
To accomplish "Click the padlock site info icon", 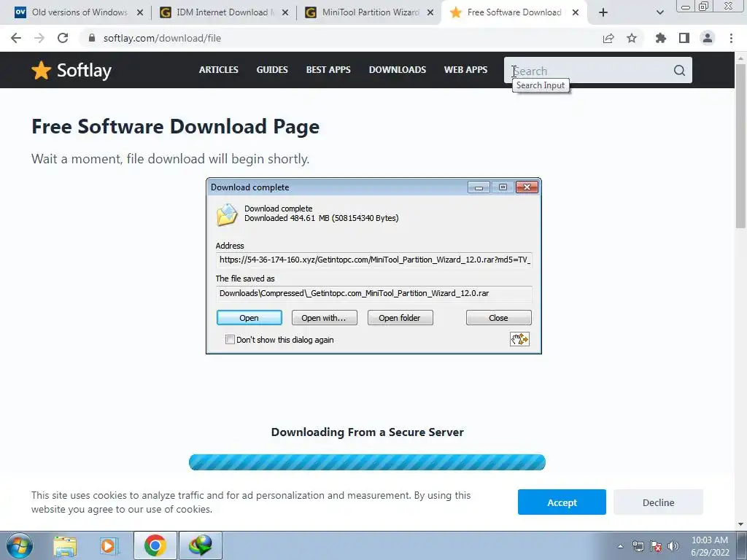I will pyautogui.click(x=92, y=38).
